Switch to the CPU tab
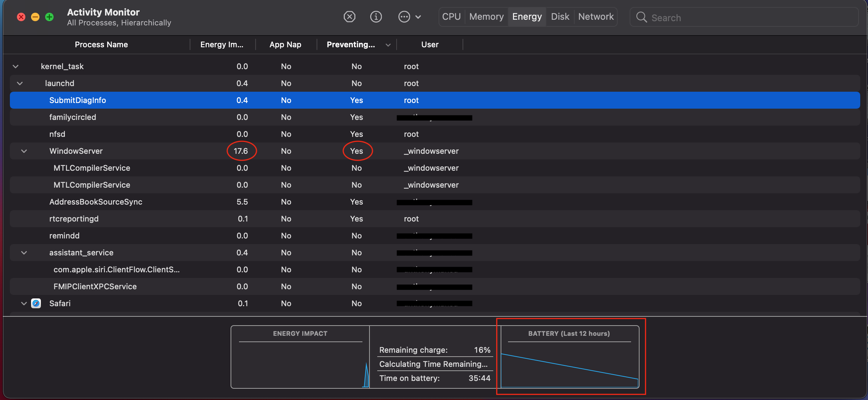868x400 pixels. [451, 17]
